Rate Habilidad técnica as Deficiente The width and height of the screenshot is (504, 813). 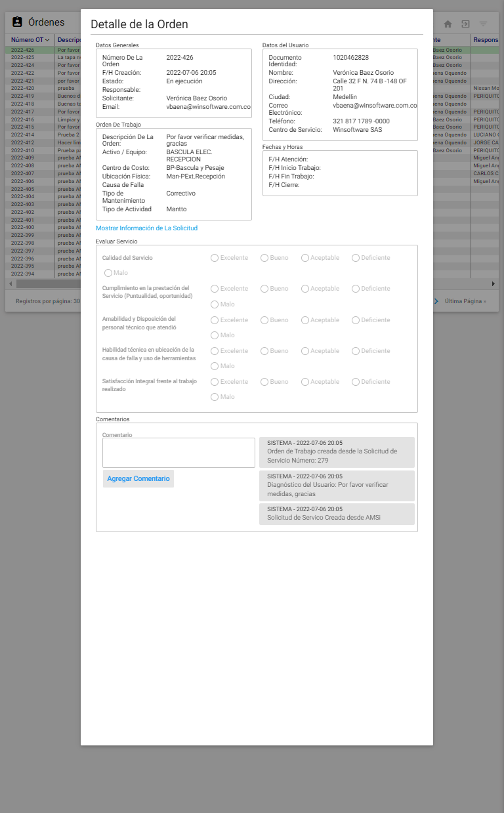pos(356,351)
